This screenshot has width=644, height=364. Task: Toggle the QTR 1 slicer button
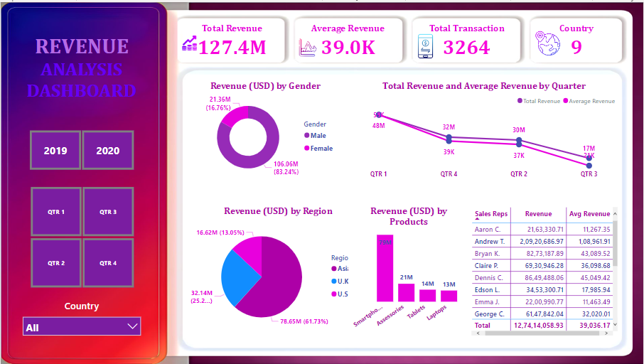(56, 212)
